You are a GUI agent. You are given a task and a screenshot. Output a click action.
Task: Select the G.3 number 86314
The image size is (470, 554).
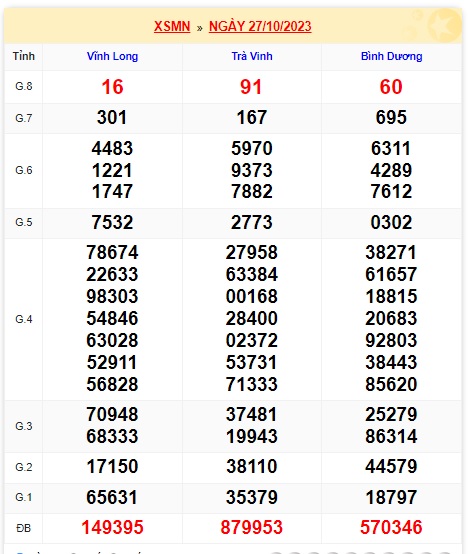(391, 436)
